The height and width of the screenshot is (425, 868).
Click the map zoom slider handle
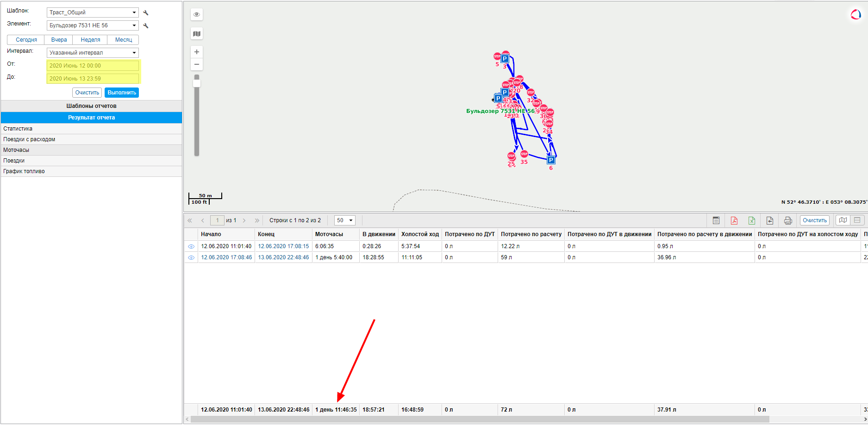[197, 83]
